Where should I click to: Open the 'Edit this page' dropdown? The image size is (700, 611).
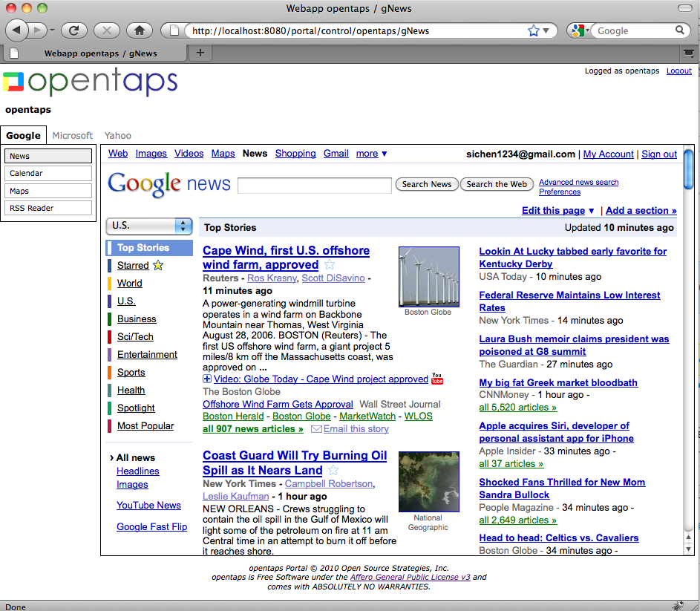coord(558,210)
